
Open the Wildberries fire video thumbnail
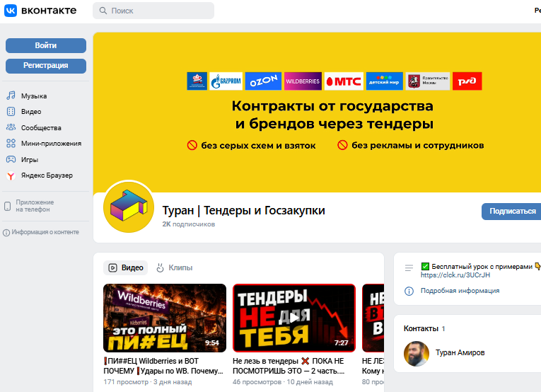[x=165, y=318]
